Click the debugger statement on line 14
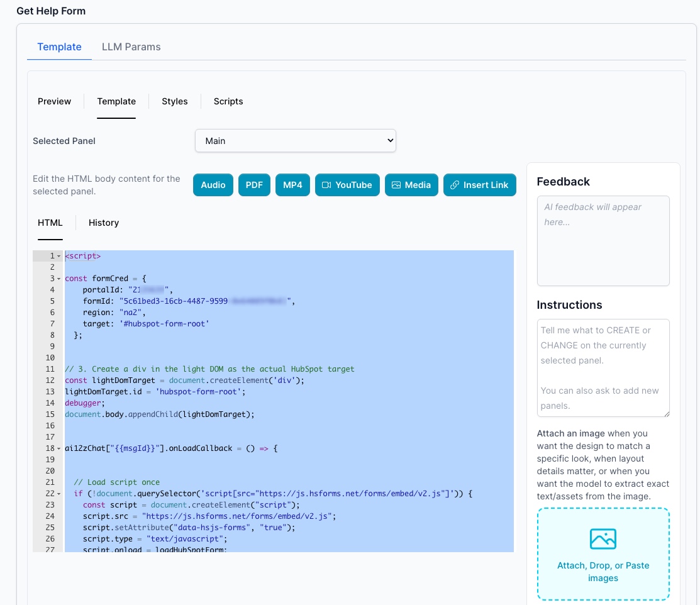Image resolution: width=700 pixels, height=605 pixels. 85,403
